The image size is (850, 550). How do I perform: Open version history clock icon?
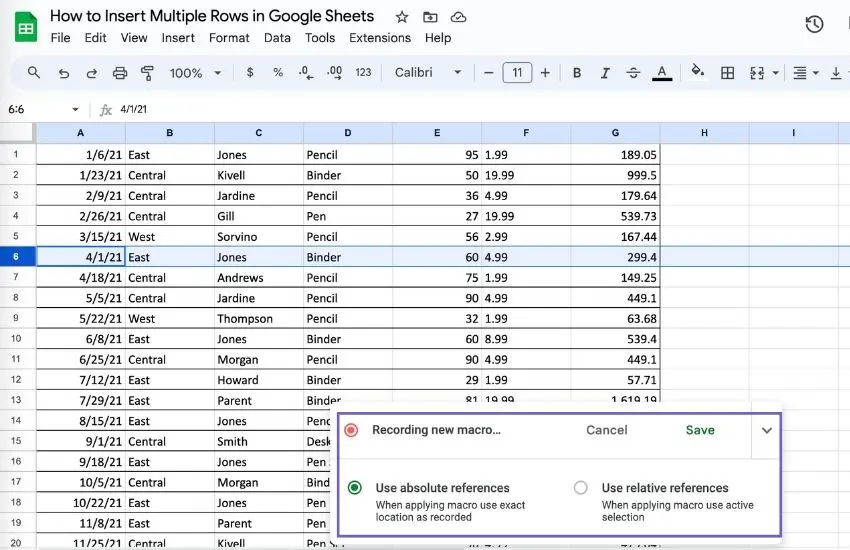(x=814, y=24)
